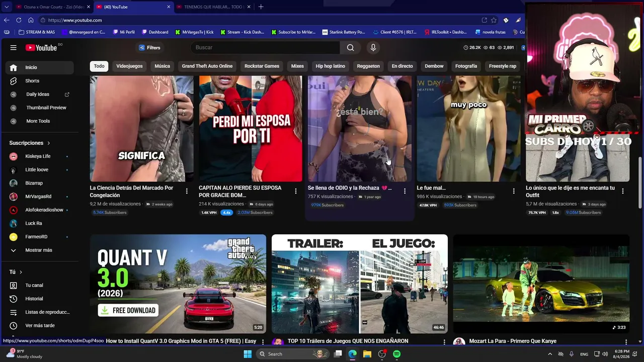Screen dimensions: 644x362
Task: Open options for Se llena de ODIO short
Action: click(405, 191)
